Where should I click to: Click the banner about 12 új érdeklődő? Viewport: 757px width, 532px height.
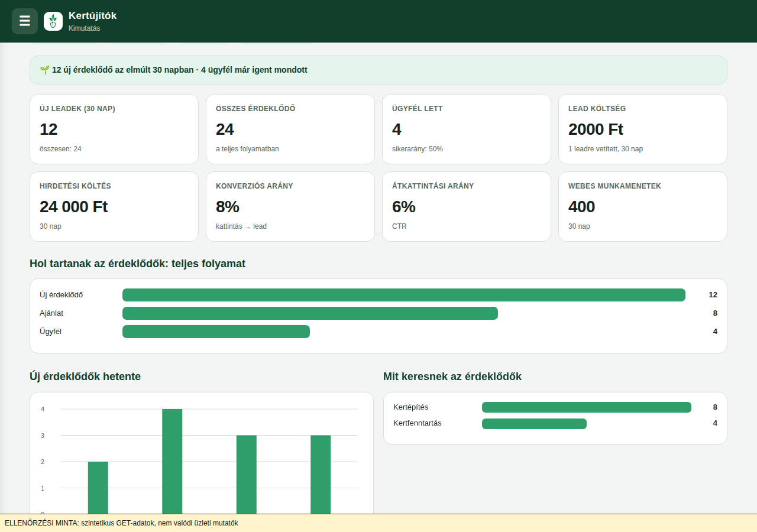378,70
